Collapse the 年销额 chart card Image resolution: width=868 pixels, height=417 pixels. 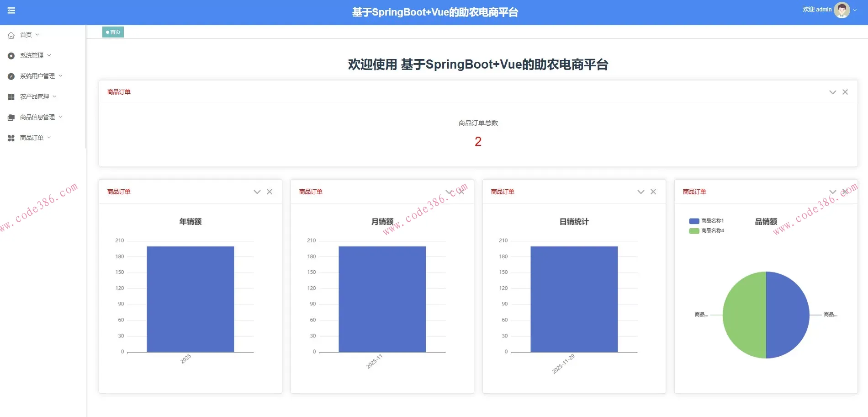tap(257, 192)
